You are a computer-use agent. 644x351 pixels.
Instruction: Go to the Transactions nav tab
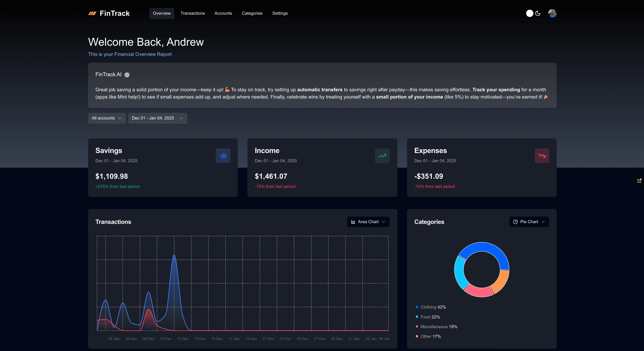pyautogui.click(x=193, y=13)
